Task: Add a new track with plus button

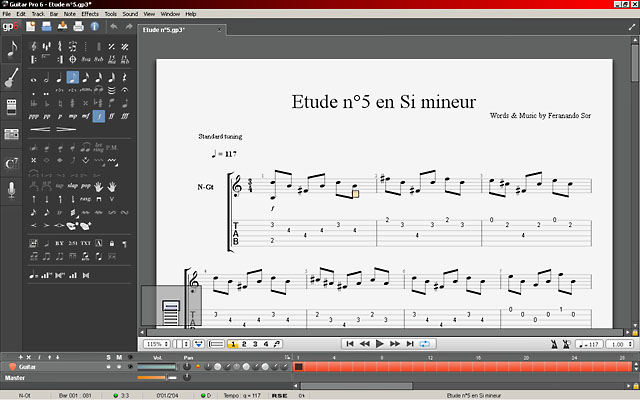Action: coord(20,357)
